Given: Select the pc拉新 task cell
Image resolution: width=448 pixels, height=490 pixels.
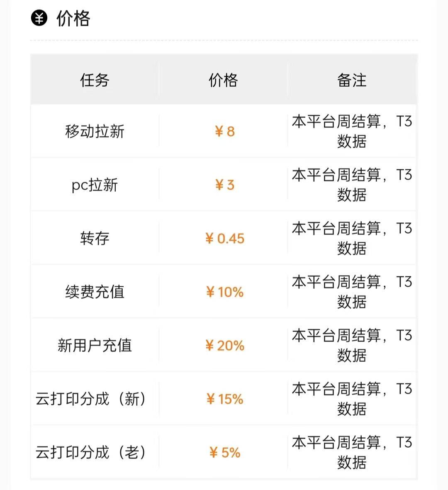Looking at the screenshot, I should point(95,185).
